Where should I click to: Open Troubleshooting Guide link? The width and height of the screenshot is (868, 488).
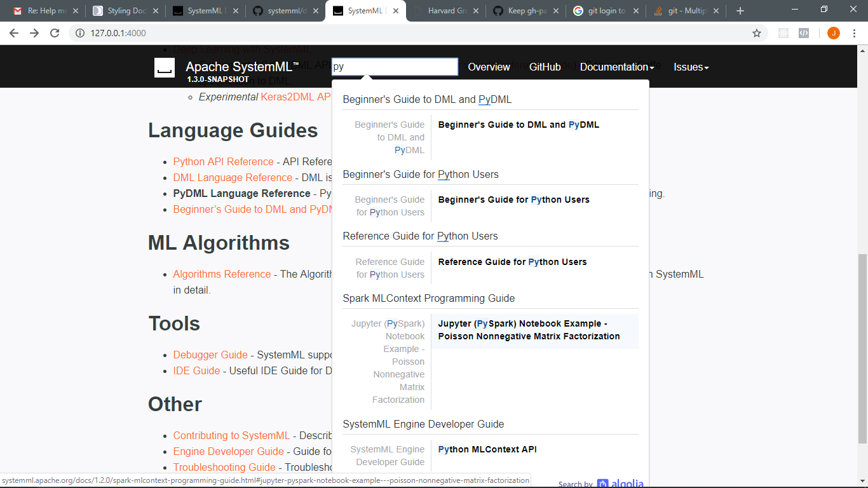(x=224, y=468)
